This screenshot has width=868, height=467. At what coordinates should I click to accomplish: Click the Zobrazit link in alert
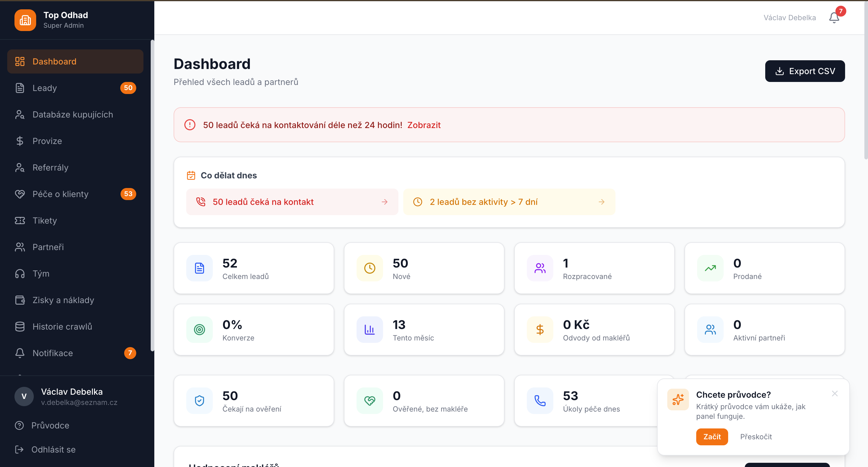423,125
